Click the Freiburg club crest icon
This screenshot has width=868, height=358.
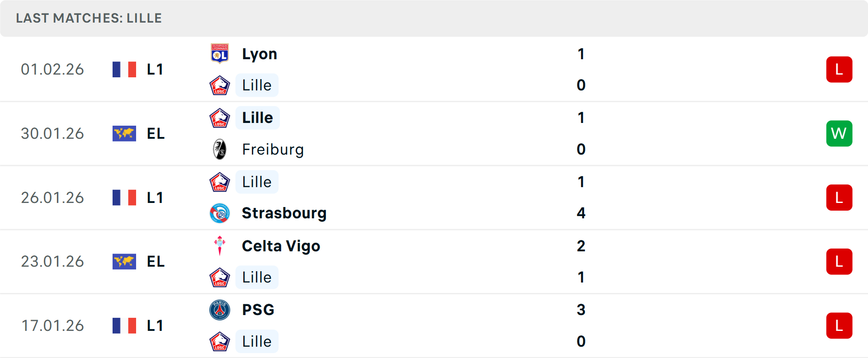coord(220,149)
